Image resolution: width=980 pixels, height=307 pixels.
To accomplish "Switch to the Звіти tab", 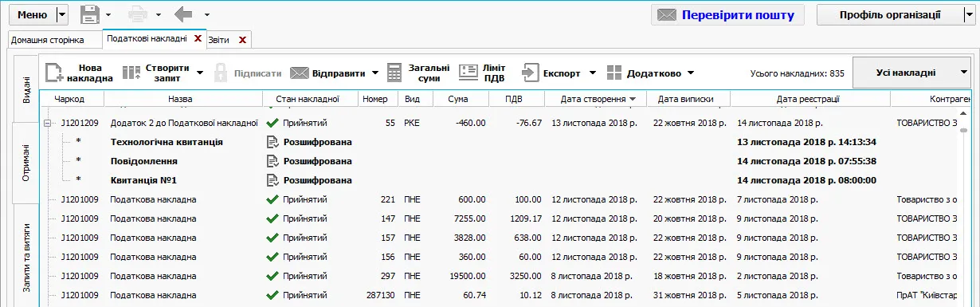I will [218, 39].
